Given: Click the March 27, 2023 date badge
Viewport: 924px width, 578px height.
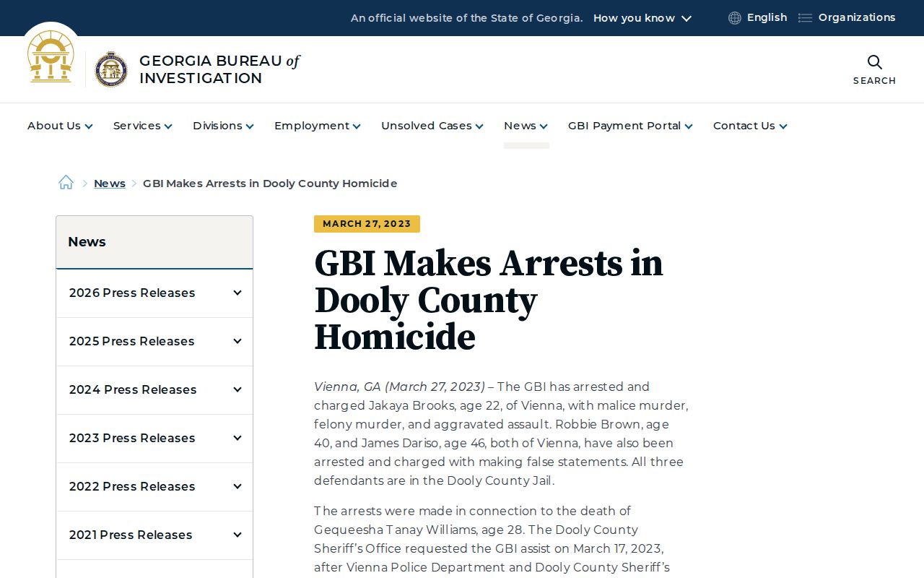Looking at the screenshot, I should pyautogui.click(x=367, y=224).
